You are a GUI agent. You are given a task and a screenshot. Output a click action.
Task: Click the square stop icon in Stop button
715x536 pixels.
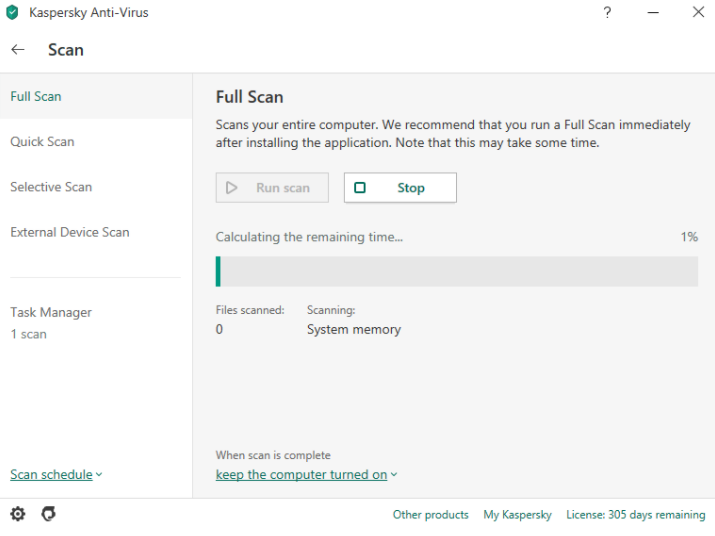(360, 188)
